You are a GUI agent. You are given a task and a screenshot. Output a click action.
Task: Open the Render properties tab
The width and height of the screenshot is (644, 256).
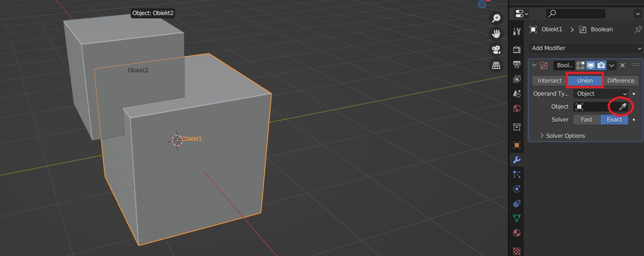click(517, 50)
